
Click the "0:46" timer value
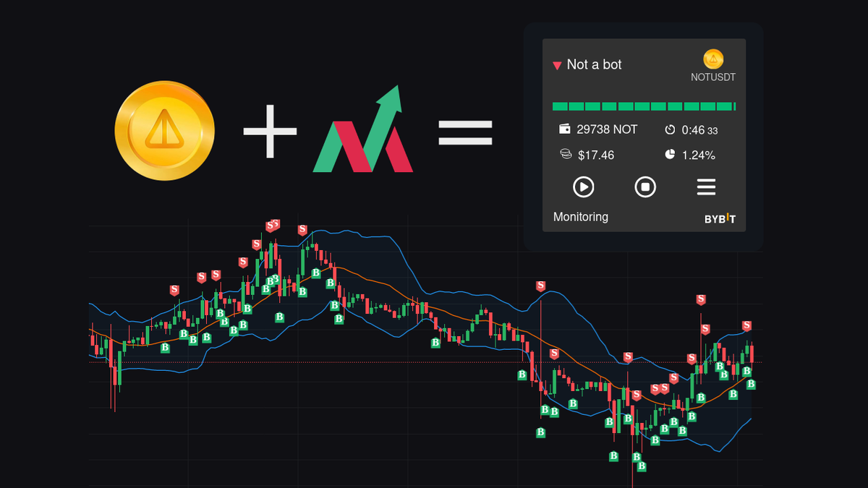(x=693, y=130)
